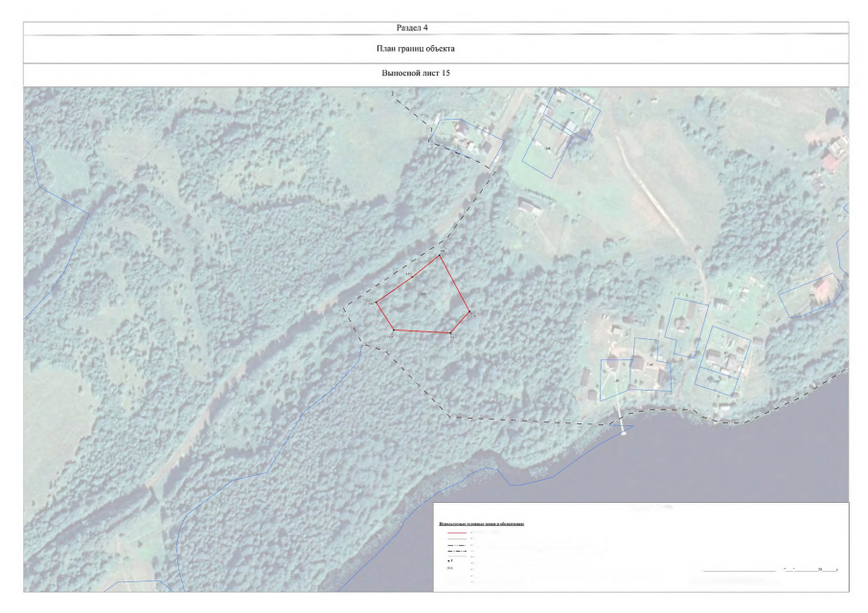Click the blue parcel outline around the red-roofed building at the right
Viewport: 868px width, 613px height.
pyautogui.click(x=811, y=295)
